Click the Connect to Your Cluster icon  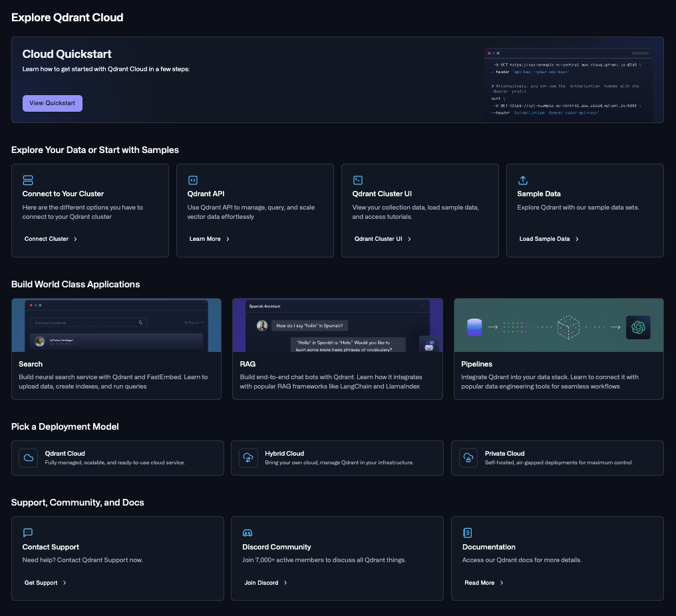click(x=27, y=180)
